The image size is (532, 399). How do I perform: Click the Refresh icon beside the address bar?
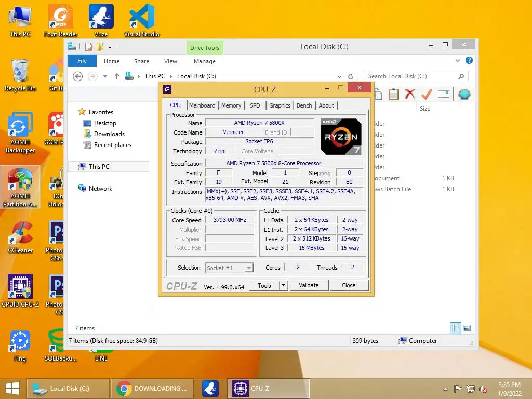pos(351,77)
